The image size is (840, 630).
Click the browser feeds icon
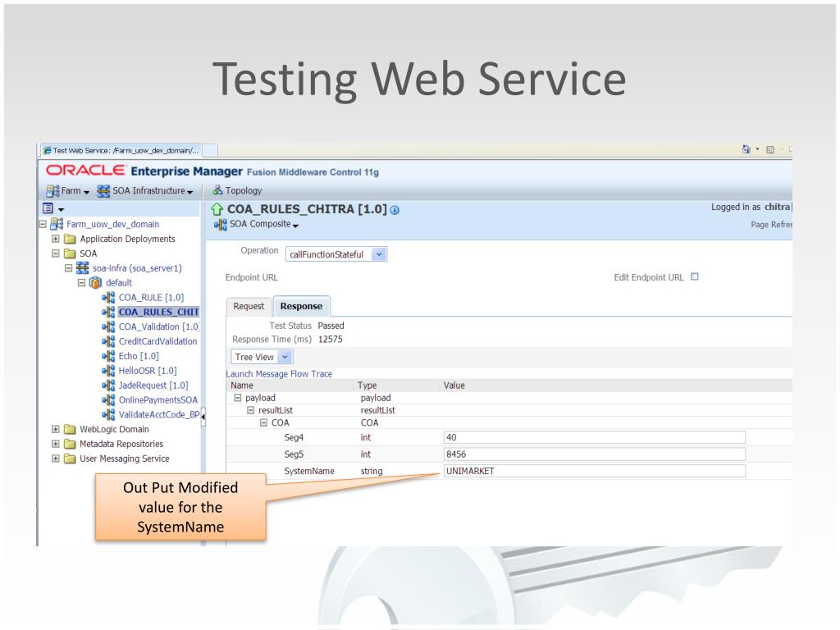tap(770, 149)
